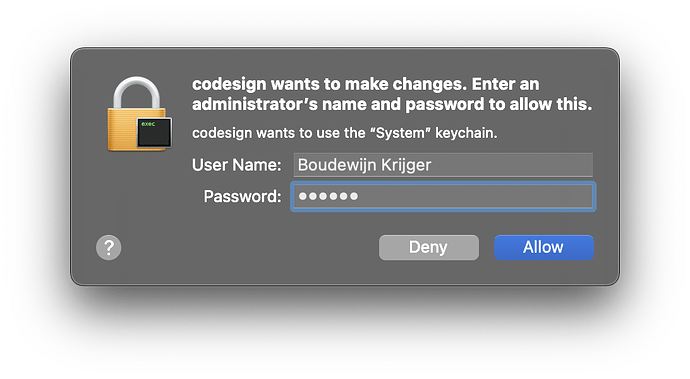Focus the Password input field

point(443,196)
